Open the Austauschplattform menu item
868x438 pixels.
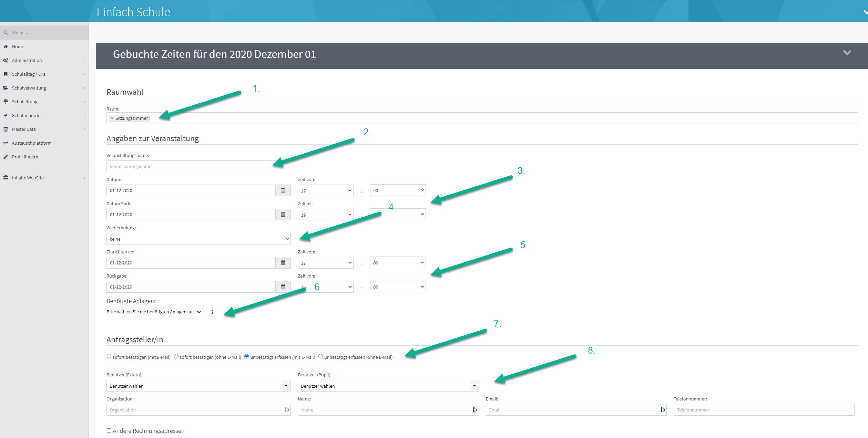(x=44, y=143)
